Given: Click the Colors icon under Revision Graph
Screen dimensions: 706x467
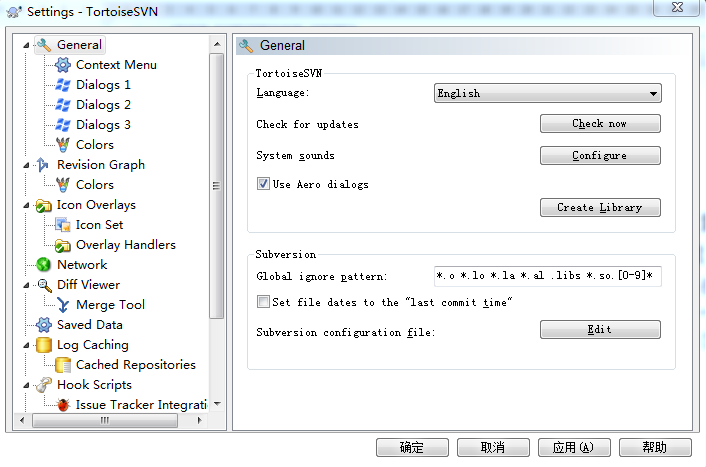Looking at the screenshot, I should click(x=63, y=185).
